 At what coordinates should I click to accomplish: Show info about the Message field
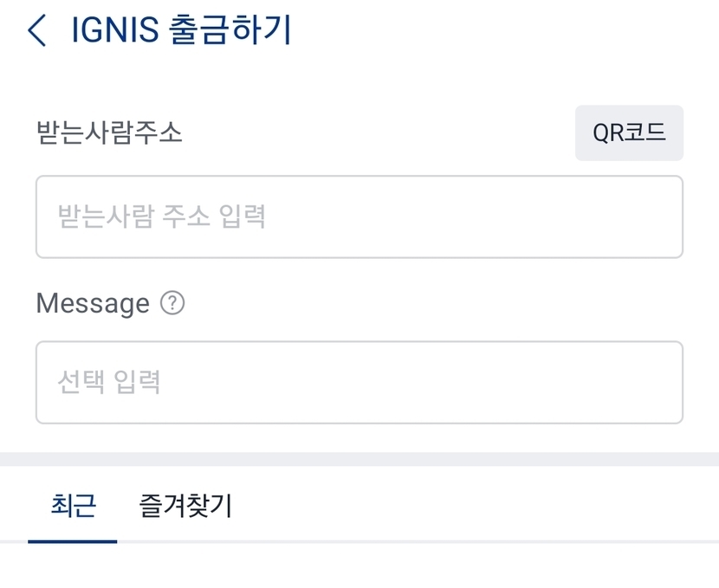click(173, 304)
